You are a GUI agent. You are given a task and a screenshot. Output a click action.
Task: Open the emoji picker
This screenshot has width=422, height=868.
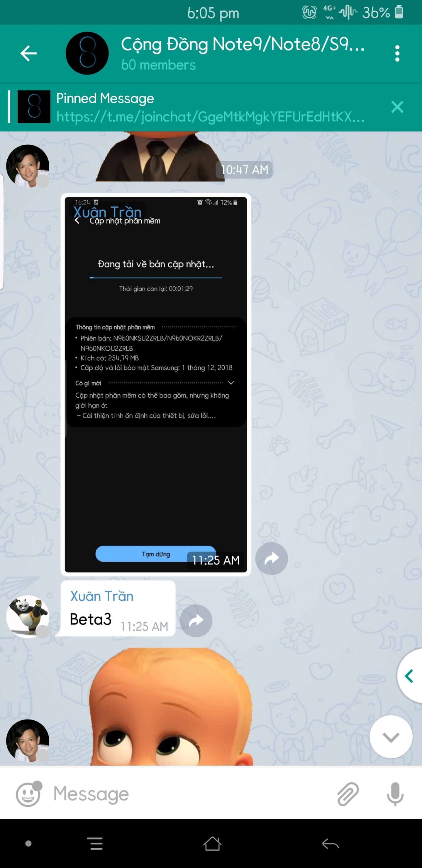29,794
